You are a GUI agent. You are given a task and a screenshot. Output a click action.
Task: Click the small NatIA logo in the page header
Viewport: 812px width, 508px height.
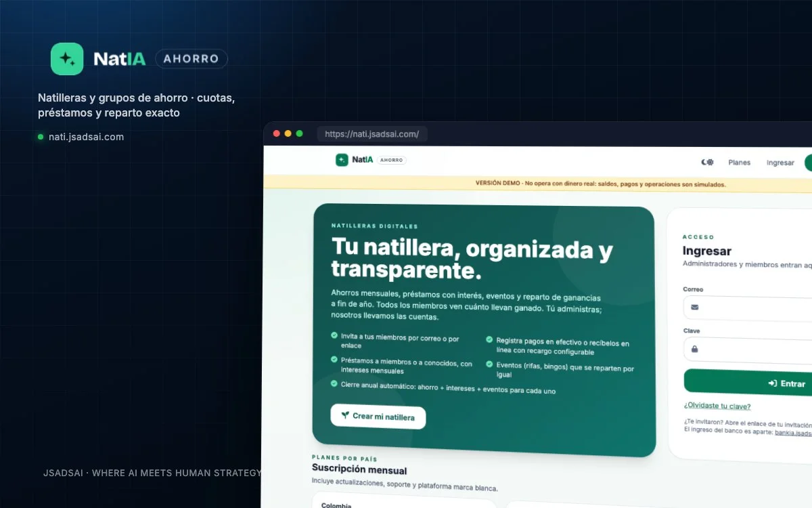click(x=342, y=160)
